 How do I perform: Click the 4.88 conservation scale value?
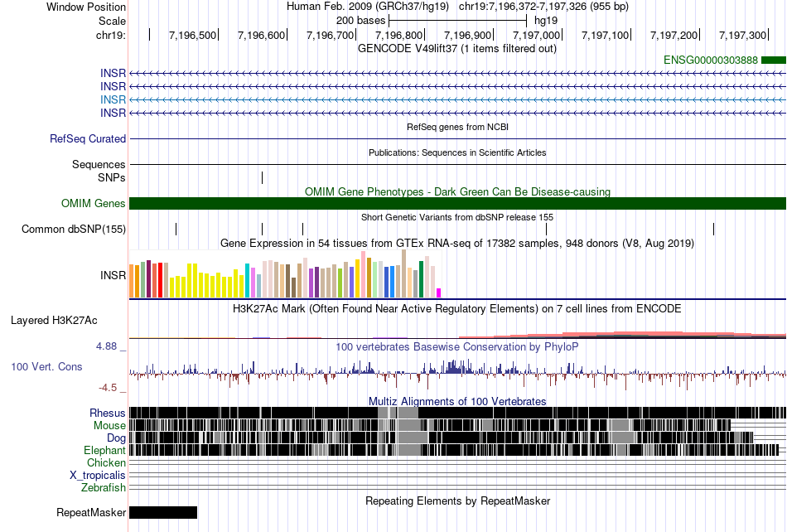[106, 346]
